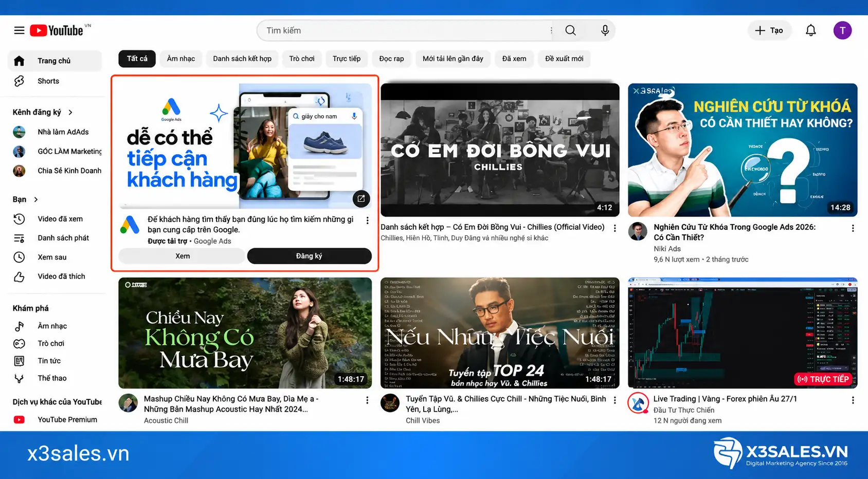This screenshot has height=479, width=868.
Task: Select the Trực tiếp filter chip
Action: coord(347,59)
